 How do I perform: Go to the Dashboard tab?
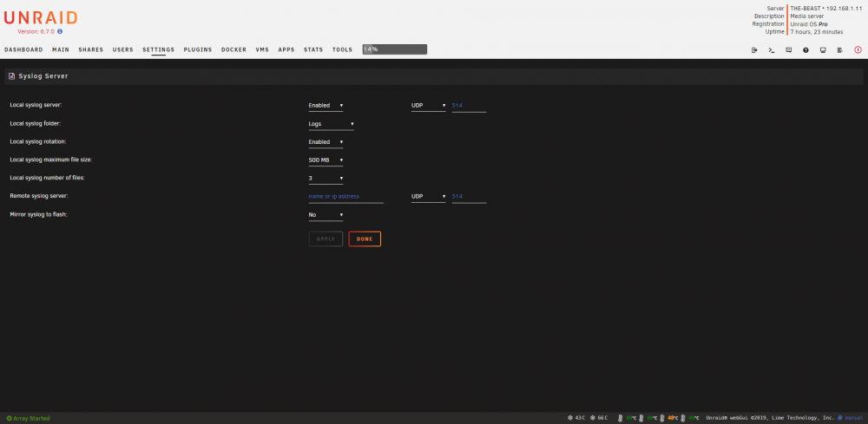[23, 49]
